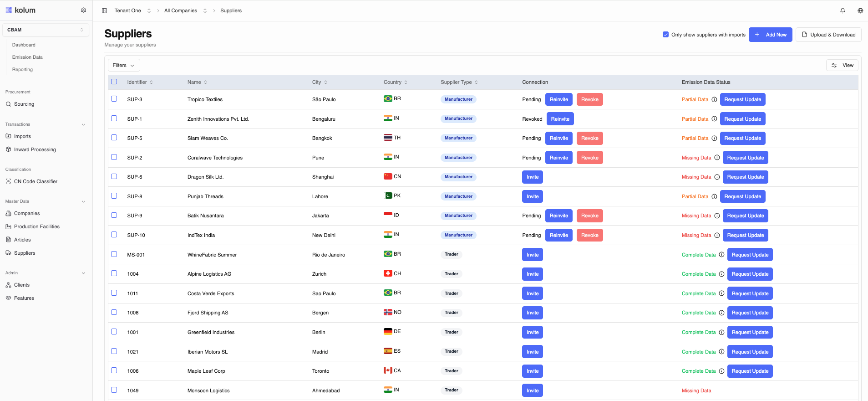Open info icon for Zenith Innovations status
The width and height of the screenshot is (868, 401).
pos(714,119)
